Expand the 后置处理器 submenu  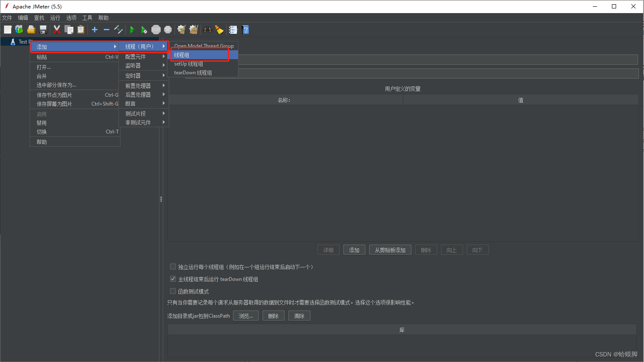[x=144, y=95]
